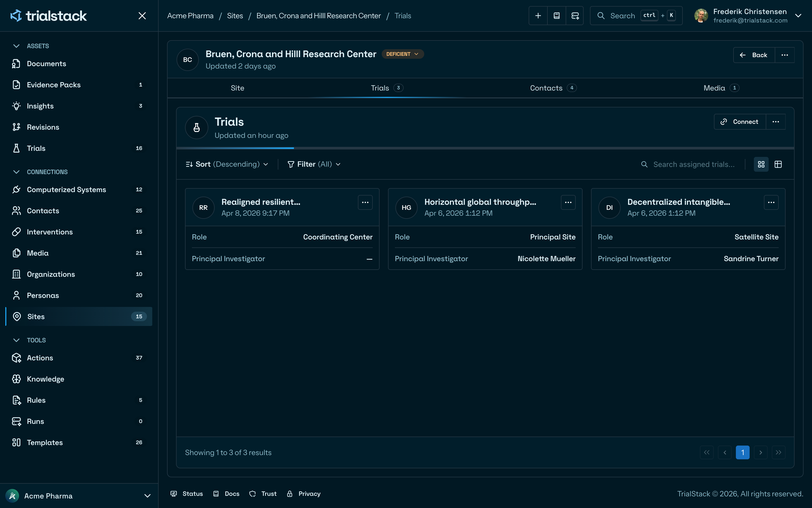812x508 pixels.
Task: Open Personas list
Action: tap(79, 295)
